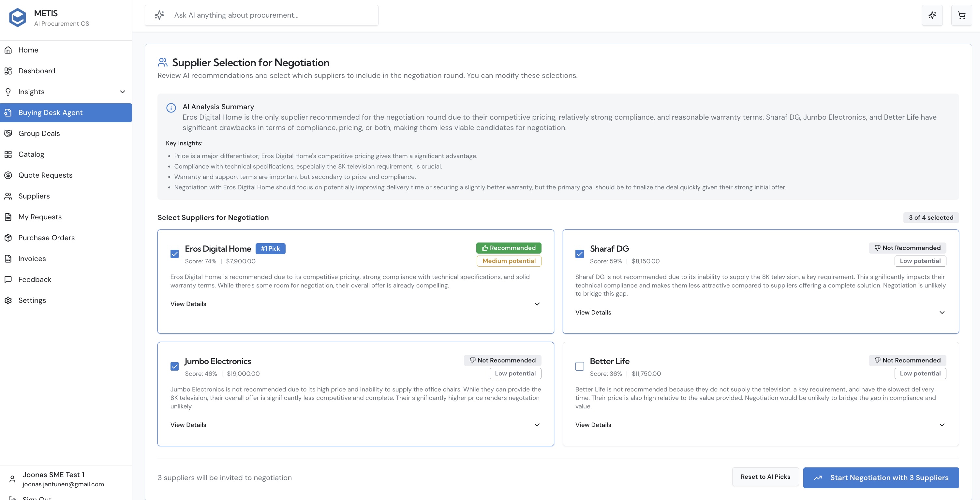The image size is (980, 500).
Task: Click the Invoices receipt icon
Action: tap(8, 259)
